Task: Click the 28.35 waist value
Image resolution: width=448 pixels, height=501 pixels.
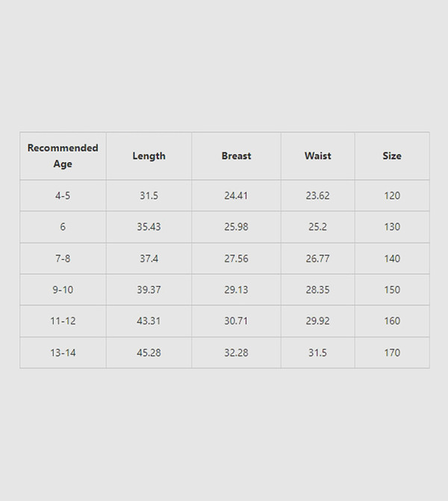Action: 317,290
